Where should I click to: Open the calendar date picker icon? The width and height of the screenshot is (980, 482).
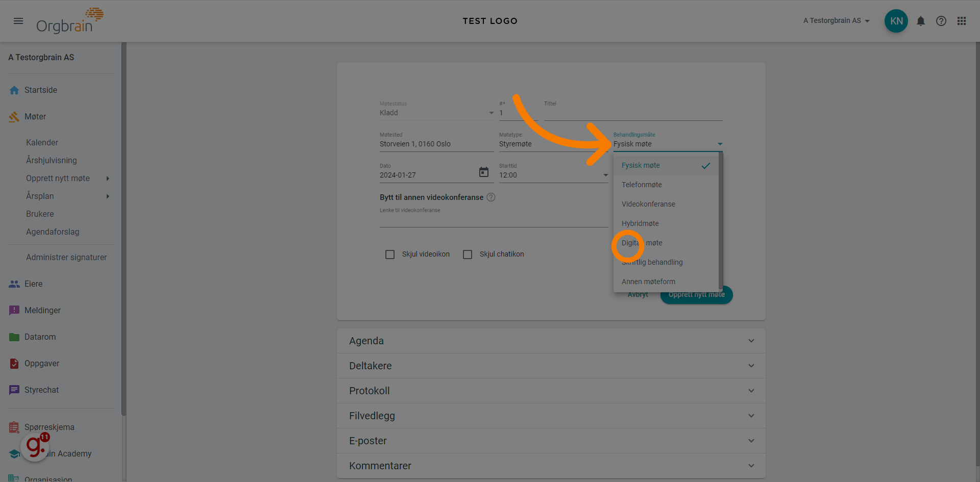[x=484, y=172]
